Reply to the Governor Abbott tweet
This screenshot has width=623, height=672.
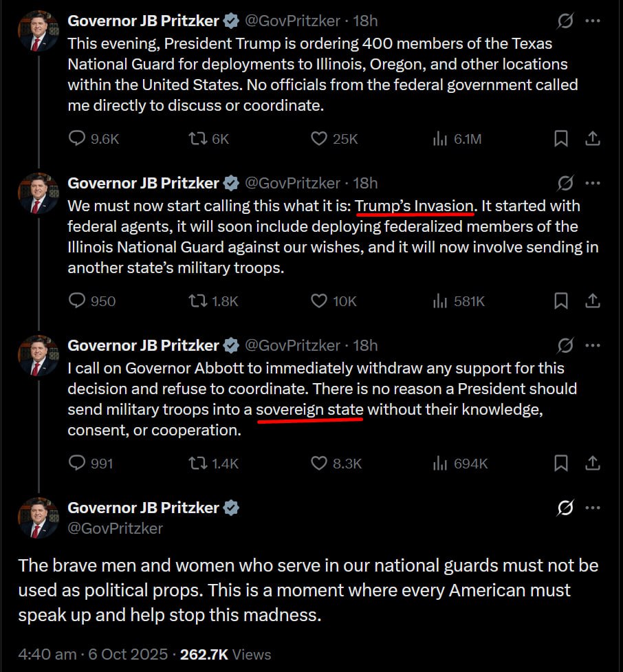click(78, 464)
